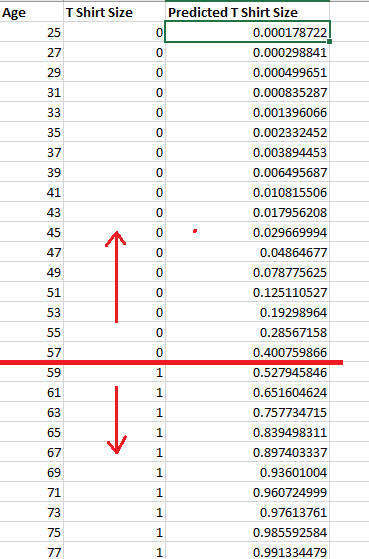Select T Shirt Size 0 in the age 41 row
This screenshot has width=369, height=559.
tap(114, 192)
